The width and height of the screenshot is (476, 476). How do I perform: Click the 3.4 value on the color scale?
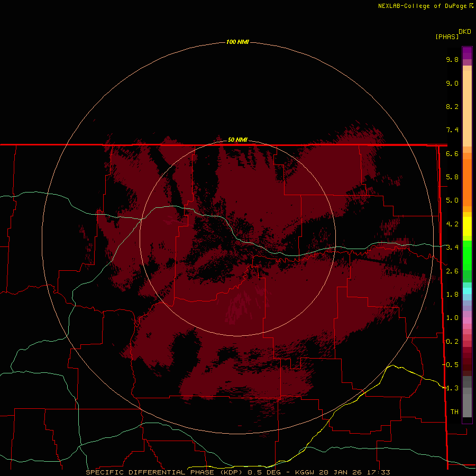[452, 248]
